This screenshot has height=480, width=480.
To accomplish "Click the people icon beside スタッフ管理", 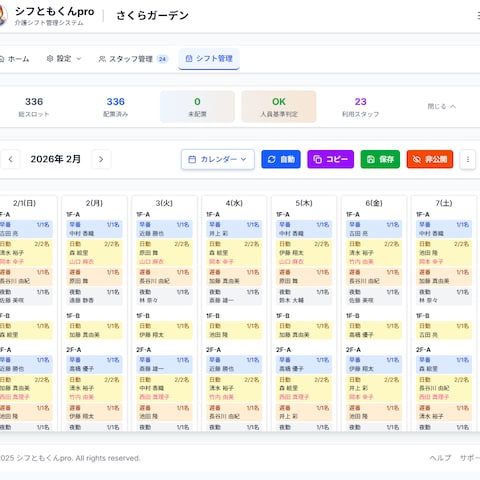I will click(102, 59).
